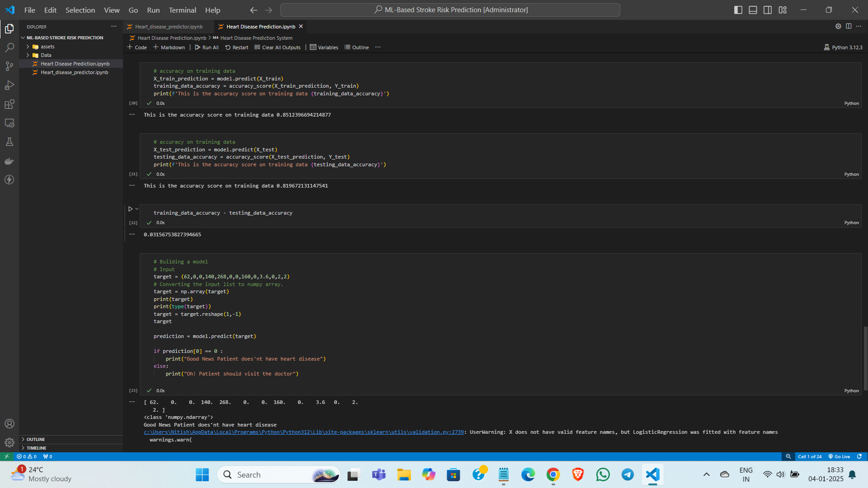The image size is (868, 488).
Task: Open the Selection menu
Action: pos(80,10)
